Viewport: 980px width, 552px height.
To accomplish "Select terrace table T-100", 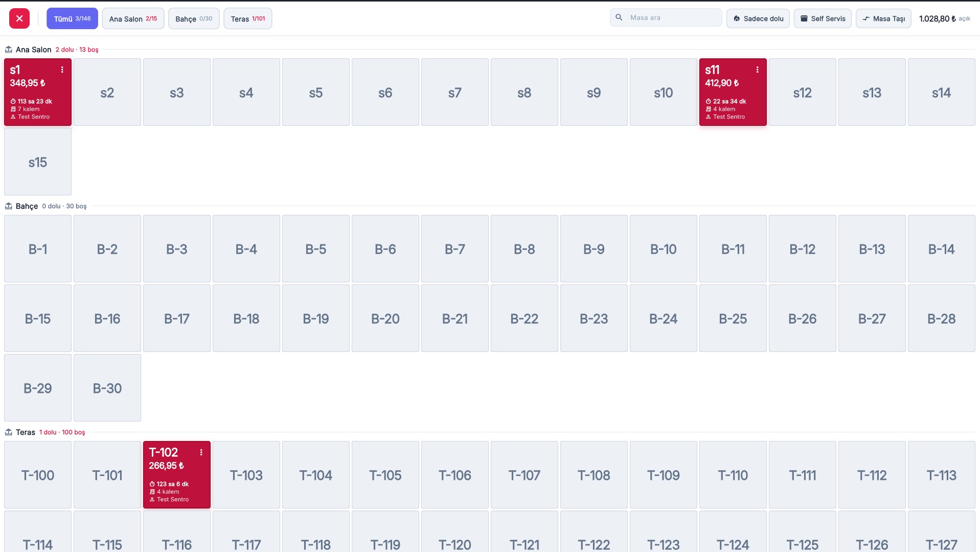I will click(x=38, y=475).
